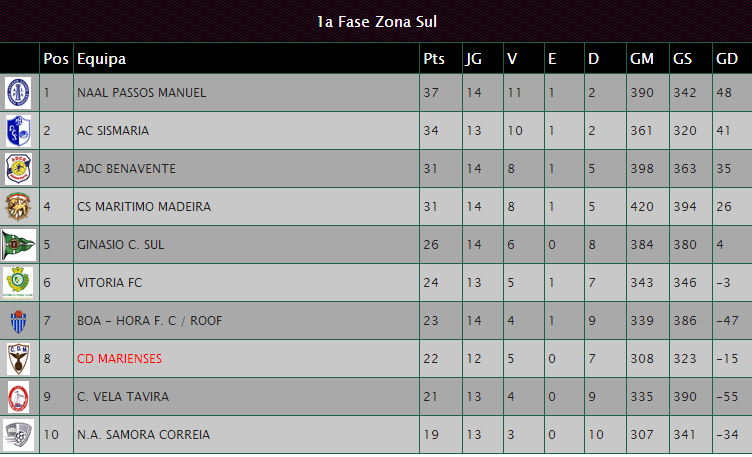Click the CS Maritimo Madeira lion crest
Image resolution: width=752 pixels, height=457 pixels.
tap(19, 207)
